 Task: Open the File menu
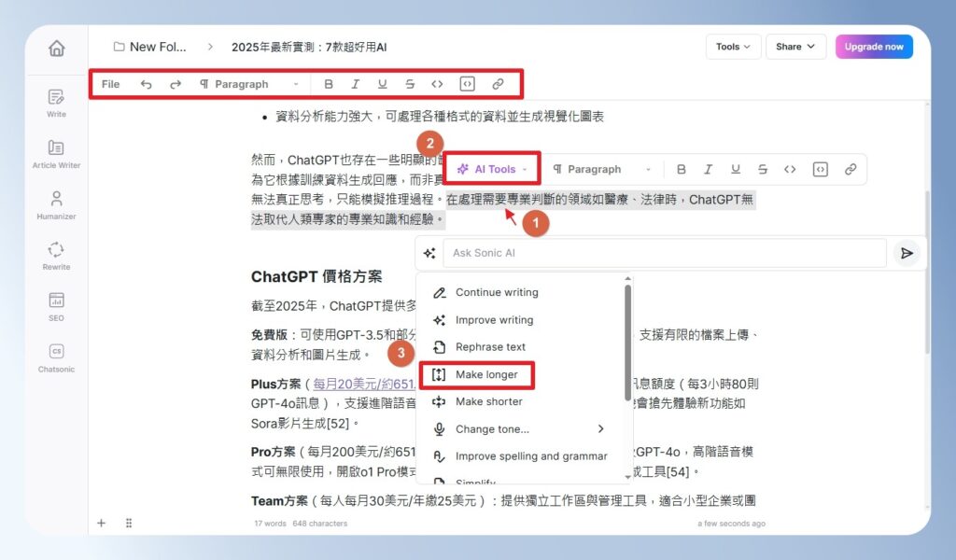[110, 84]
